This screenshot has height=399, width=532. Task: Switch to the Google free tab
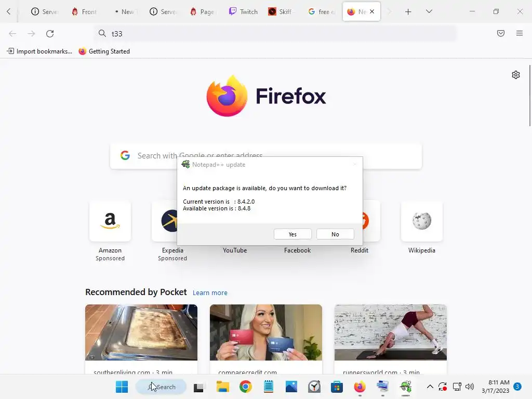point(322,11)
